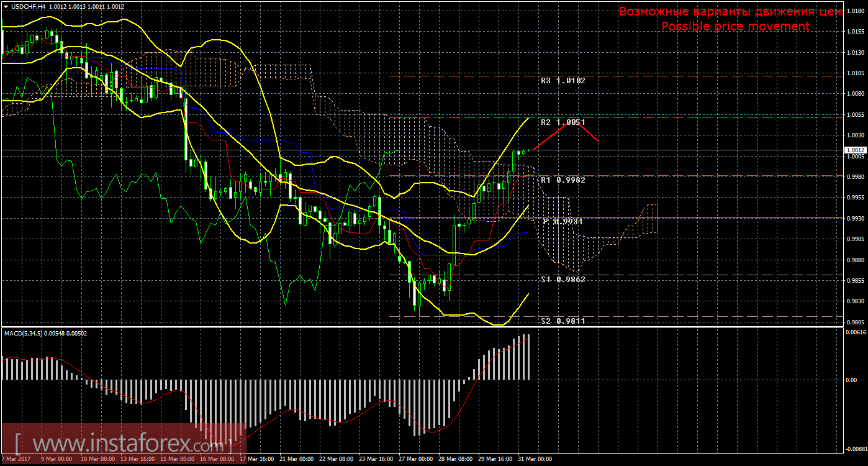Click the 0.9905 price axis value
Image resolution: width=868 pixels, height=466 pixels.
(856, 239)
